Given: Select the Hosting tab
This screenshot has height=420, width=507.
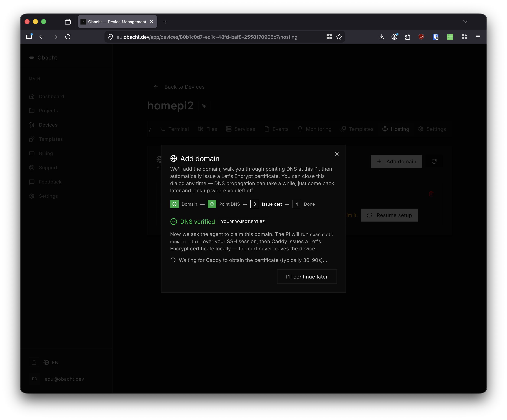Looking at the screenshot, I should 396,129.
